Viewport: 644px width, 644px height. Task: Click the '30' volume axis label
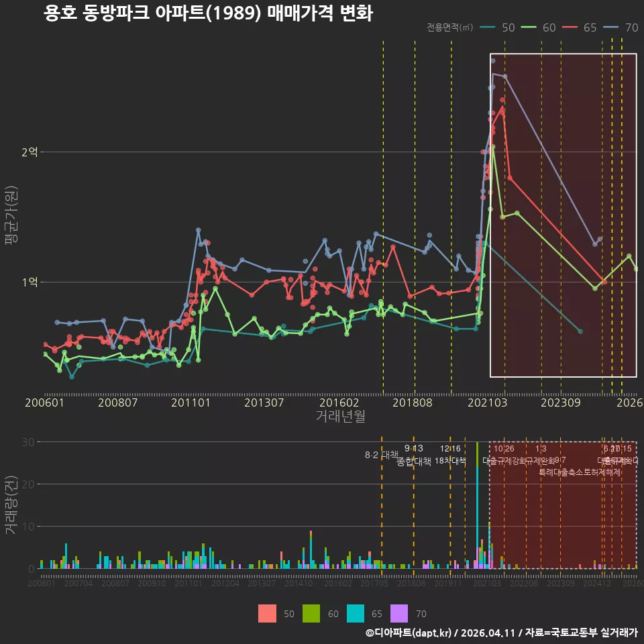click(28, 442)
